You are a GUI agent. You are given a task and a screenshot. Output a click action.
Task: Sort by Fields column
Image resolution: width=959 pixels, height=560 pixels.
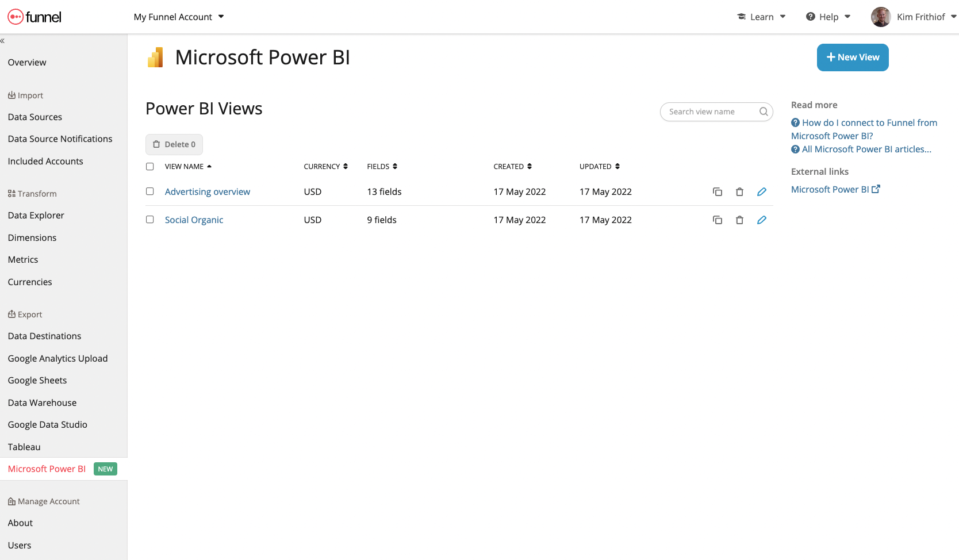coord(382,167)
